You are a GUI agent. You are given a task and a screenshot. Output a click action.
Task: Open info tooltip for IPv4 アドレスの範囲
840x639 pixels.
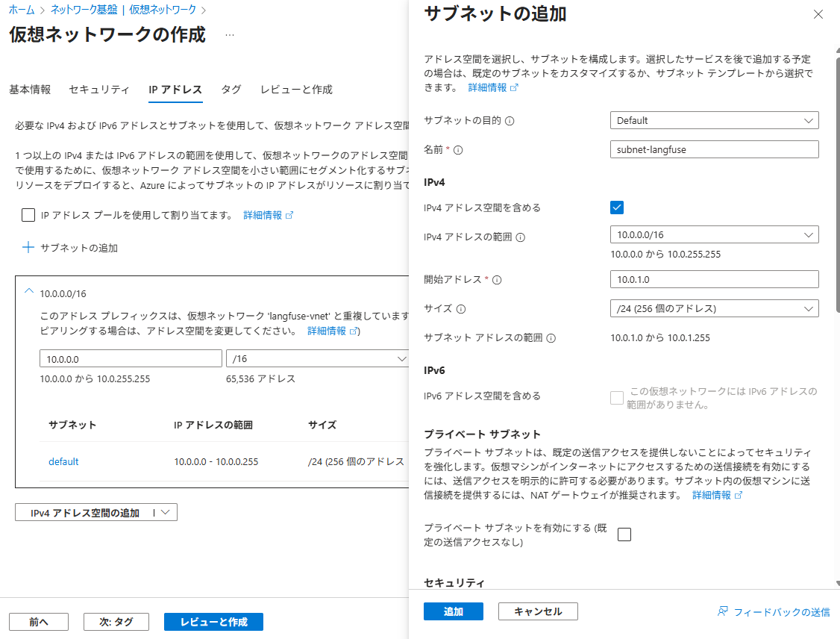point(521,237)
